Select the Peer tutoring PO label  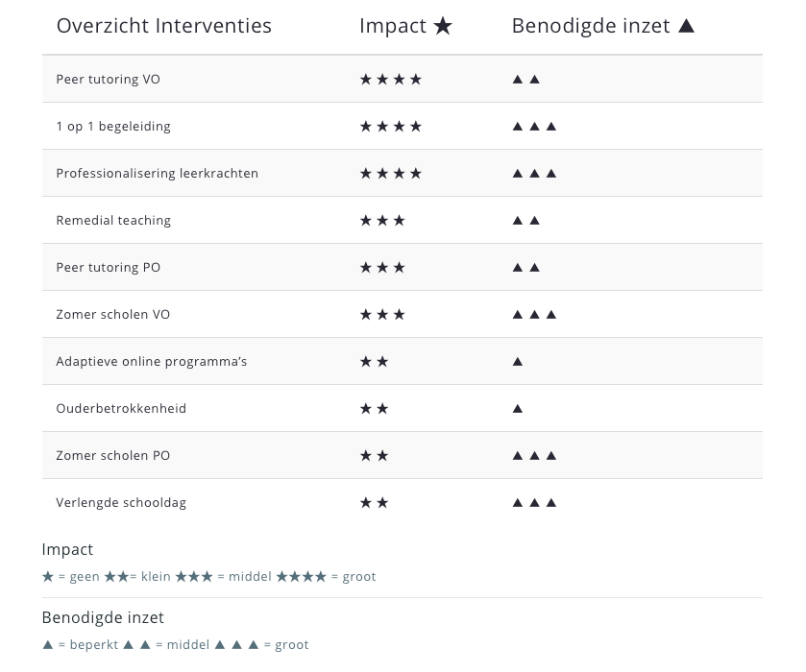[x=108, y=267]
